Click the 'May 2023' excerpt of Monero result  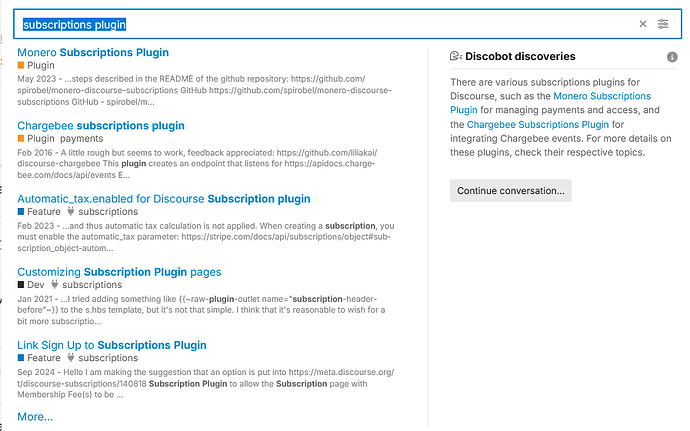pyautogui.click(x=204, y=90)
